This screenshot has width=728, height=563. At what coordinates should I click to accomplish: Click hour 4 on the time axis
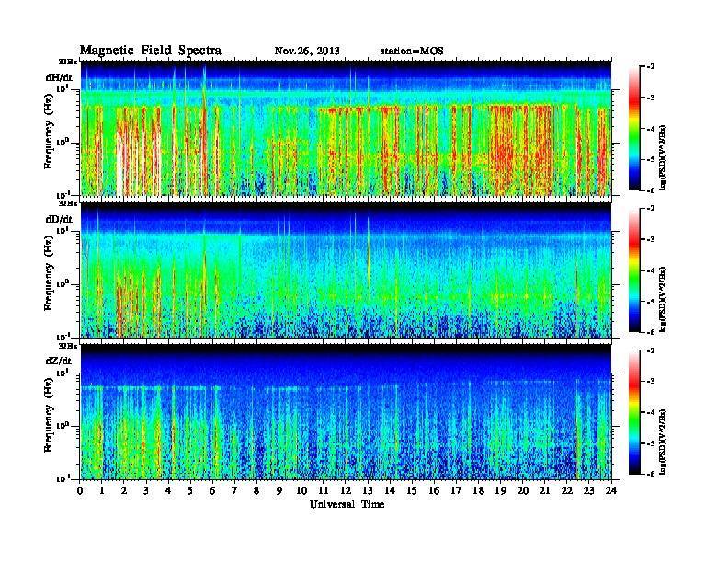coord(168,490)
